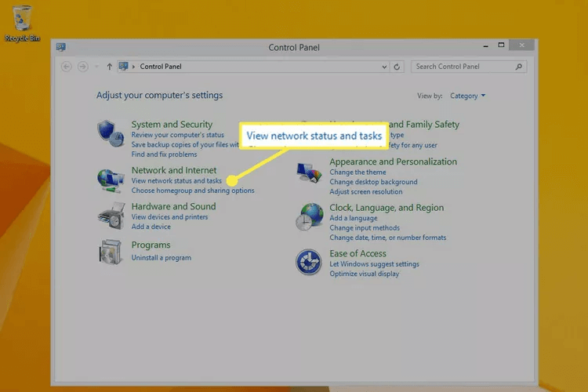The height and width of the screenshot is (392, 588).
Task: Click the Search Control Panel field
Action: tap(469, 67)
